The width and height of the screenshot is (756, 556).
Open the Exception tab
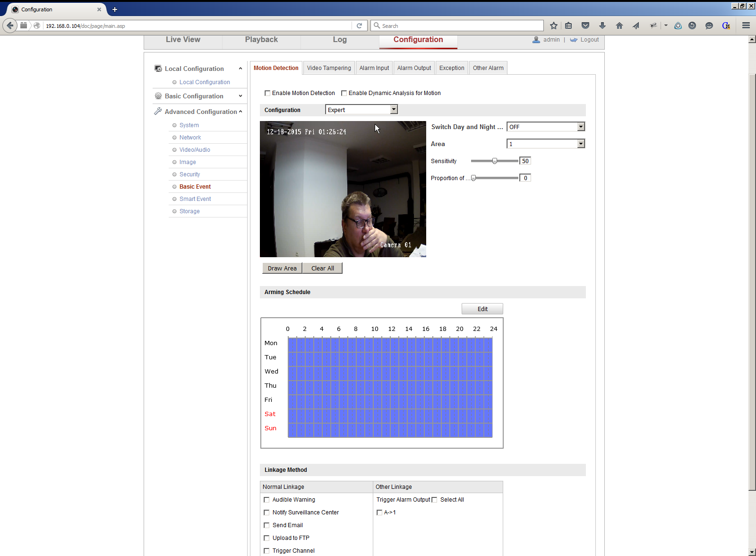[452, 68]
